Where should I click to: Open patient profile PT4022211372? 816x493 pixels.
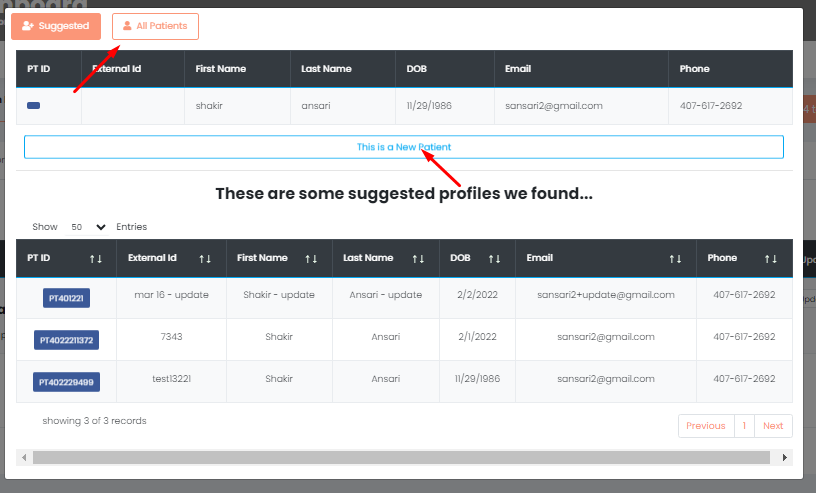[66, 340]
